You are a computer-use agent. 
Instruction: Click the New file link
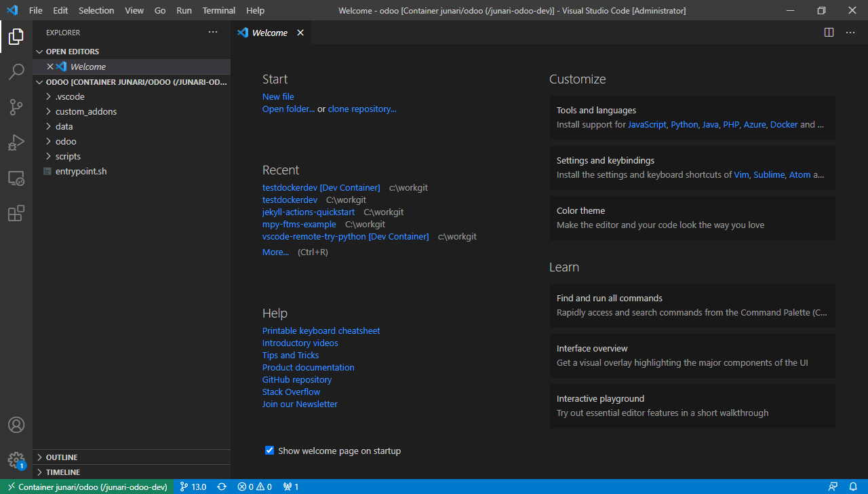(278, 96)
